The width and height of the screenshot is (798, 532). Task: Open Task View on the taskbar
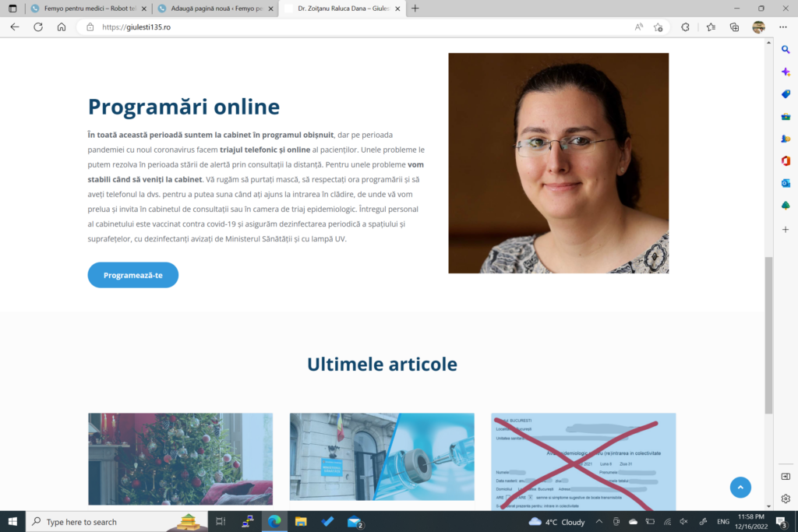point(221,521)
